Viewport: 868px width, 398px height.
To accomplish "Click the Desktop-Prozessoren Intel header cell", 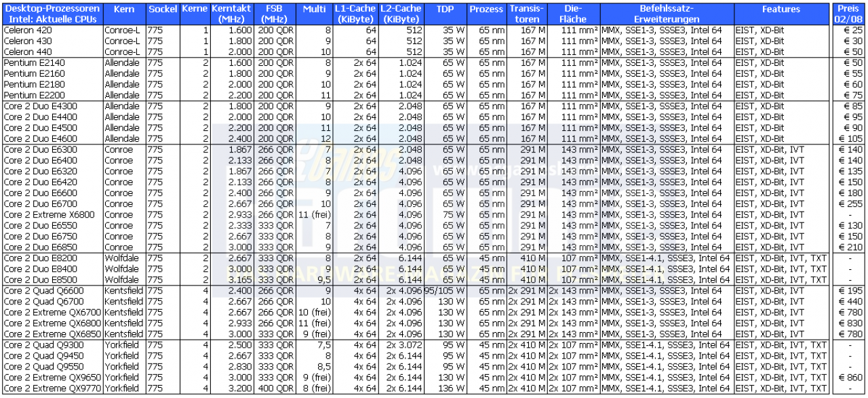I will [x=53, y=14].
